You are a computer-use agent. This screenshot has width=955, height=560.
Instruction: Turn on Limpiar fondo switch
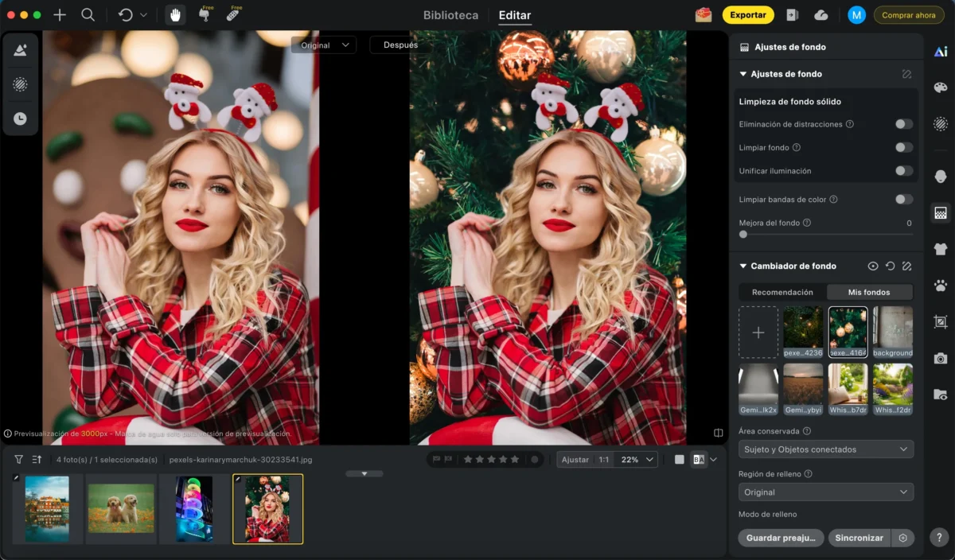pyautogui.click(x=903, y=147)
